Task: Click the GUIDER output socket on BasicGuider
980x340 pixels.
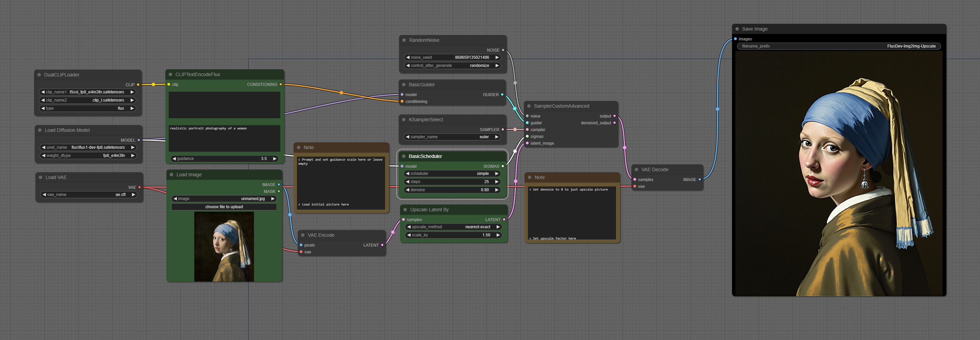Action: (502, 94)
